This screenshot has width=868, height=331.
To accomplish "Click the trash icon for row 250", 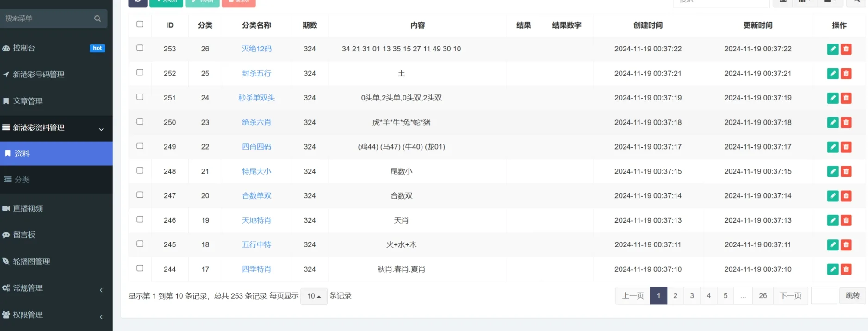I will (x=846, y=123).
